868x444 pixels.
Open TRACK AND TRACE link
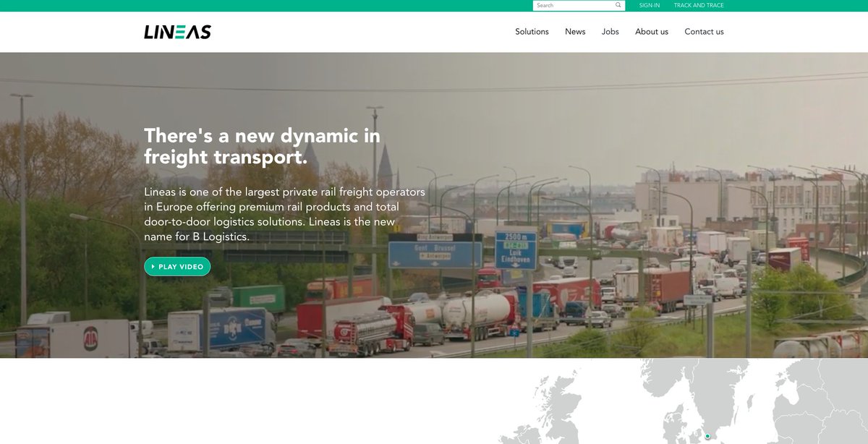[699, 5]
